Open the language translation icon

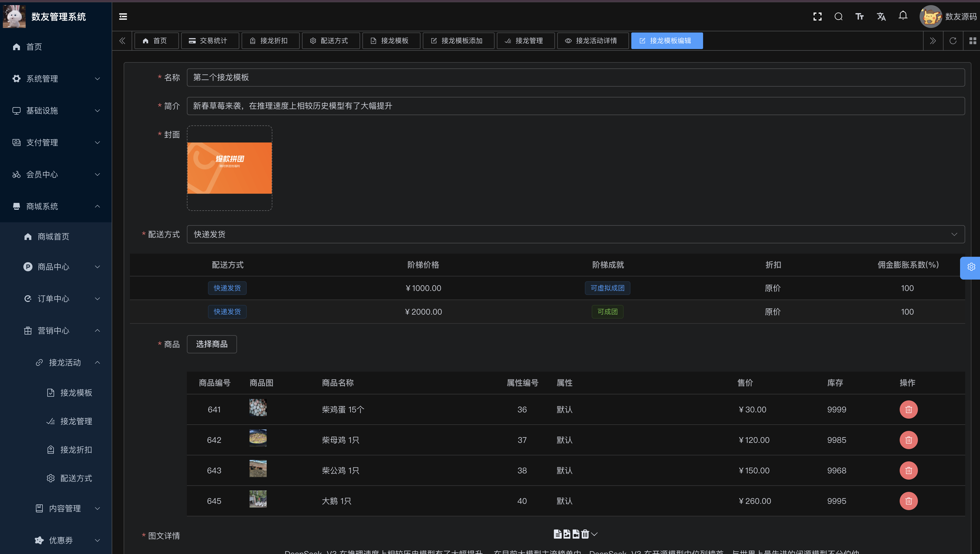coord(881,16)
